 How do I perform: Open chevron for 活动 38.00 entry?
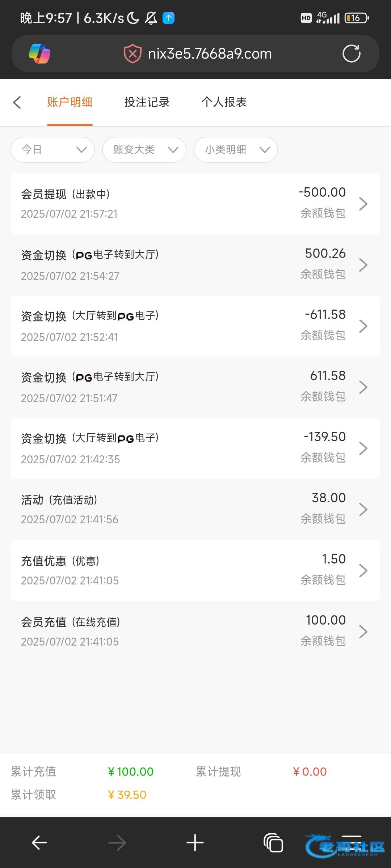(x=363, y=509)
